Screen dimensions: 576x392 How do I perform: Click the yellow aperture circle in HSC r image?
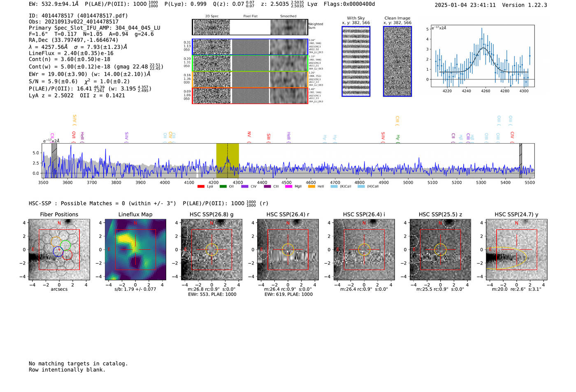click(x=288, y=249)
